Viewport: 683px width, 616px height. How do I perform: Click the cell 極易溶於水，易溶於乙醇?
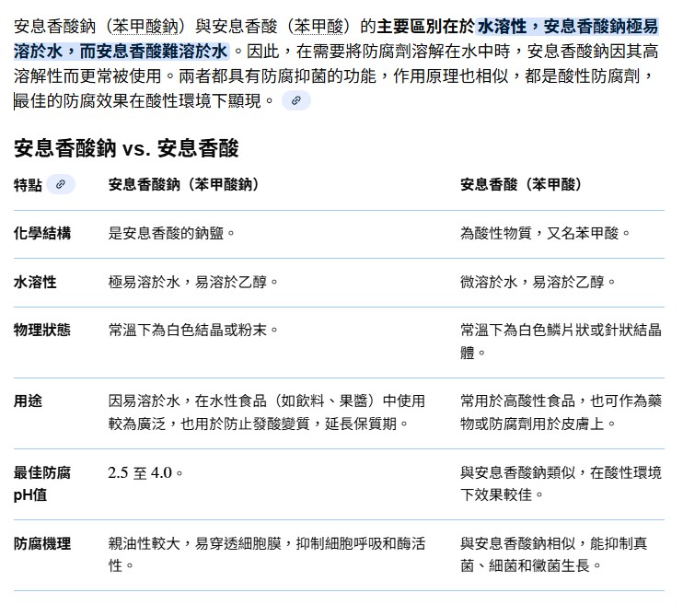[x=193, y=281]
